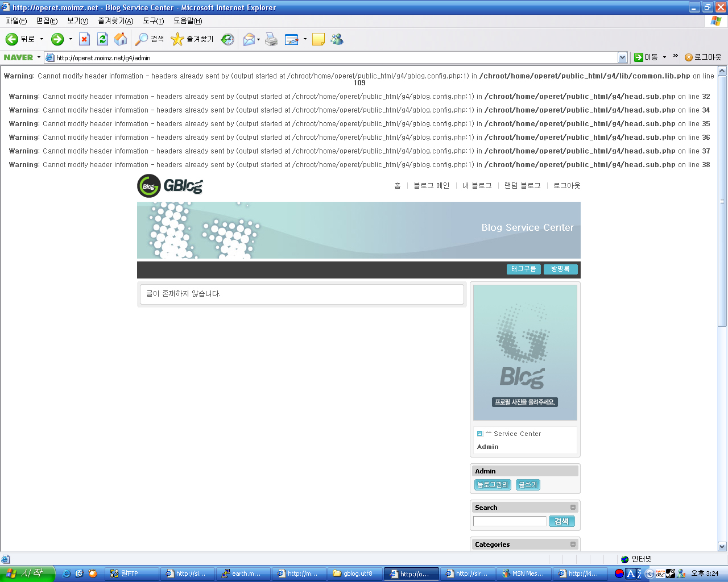Click the Korean flag language tray icon

pyautogui.click(x=619, y=573)
